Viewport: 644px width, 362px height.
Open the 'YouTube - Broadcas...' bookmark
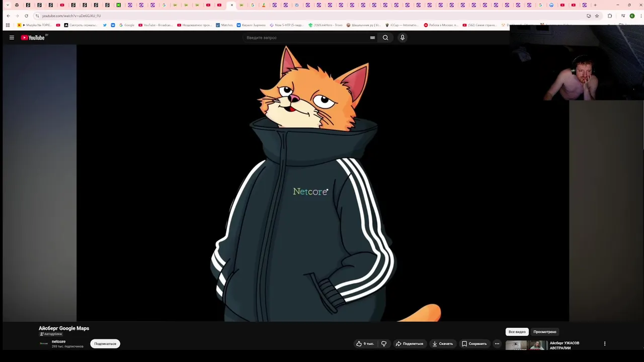155,25
